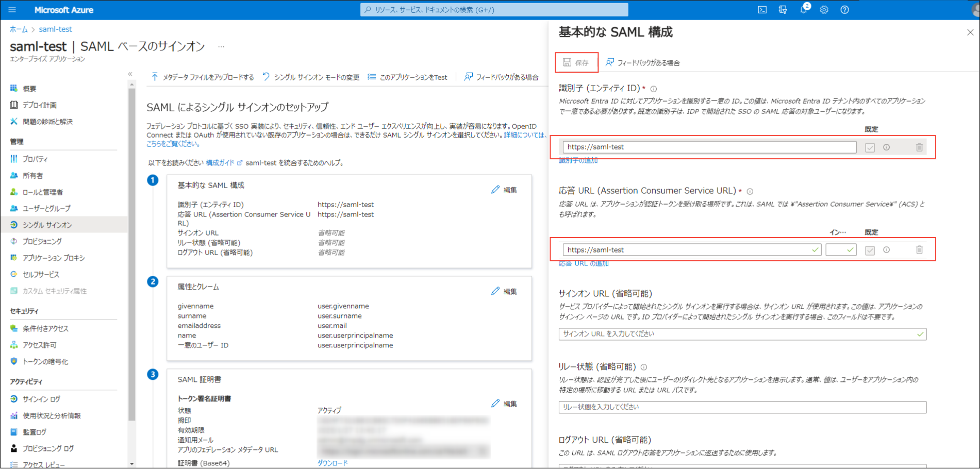Image resolution: width=980 pixels, height=469 pixels.
Task: Click the リレー状態 input field
Action: pos(742,407)
